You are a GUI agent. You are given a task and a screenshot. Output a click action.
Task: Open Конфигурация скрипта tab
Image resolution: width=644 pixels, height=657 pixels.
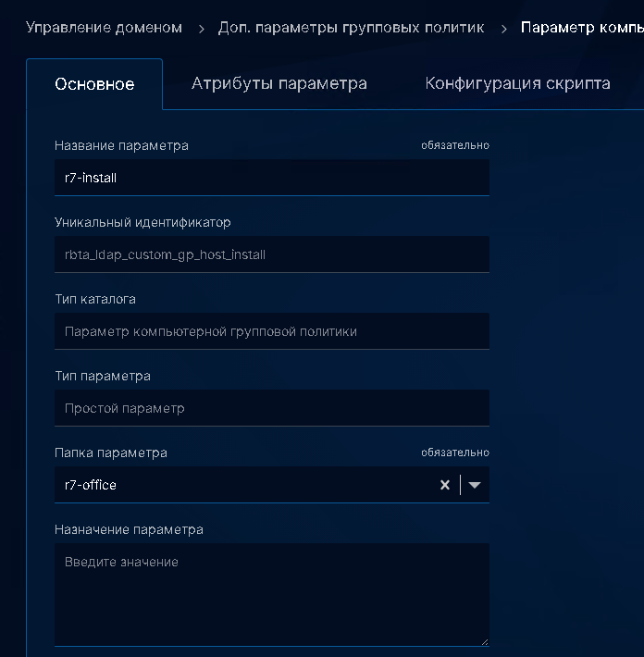click(517, 83)
